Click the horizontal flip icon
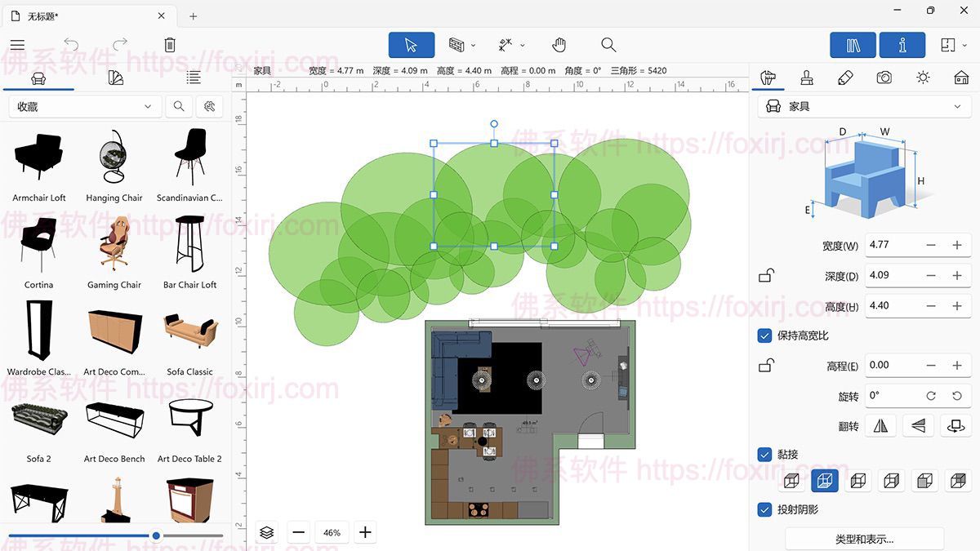Image resolution: width=980 pixels, height=551 pixels. (880, 425)
